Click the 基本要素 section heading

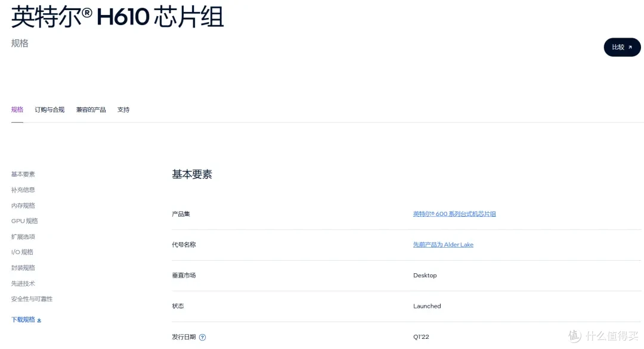click(x=192, y=174)
